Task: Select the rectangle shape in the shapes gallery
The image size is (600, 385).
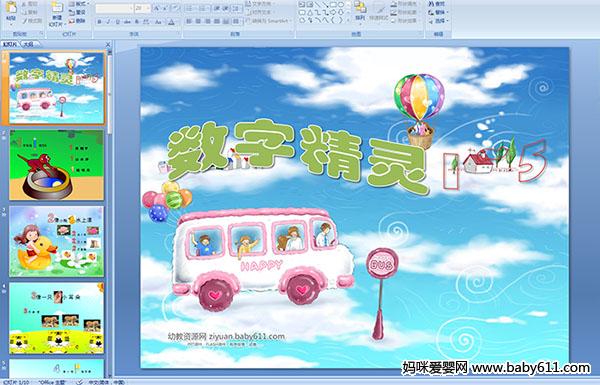Action: 333,5
